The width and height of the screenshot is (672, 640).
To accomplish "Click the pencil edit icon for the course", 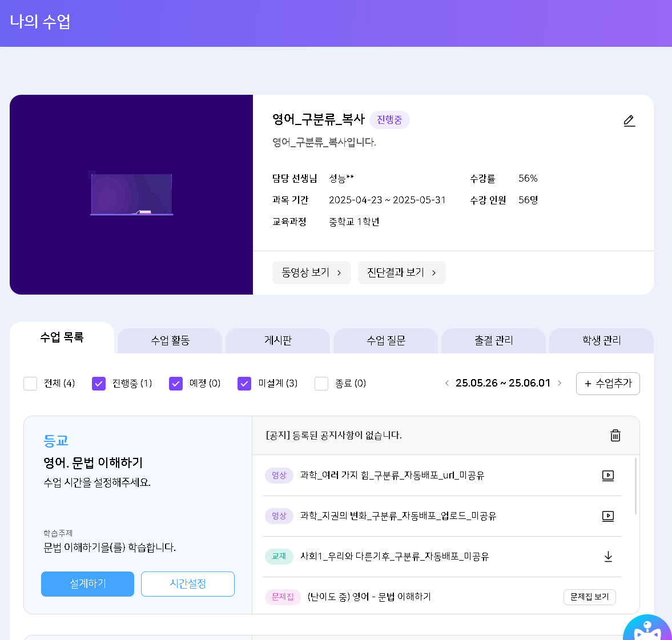I will click(x=629, y=120).
